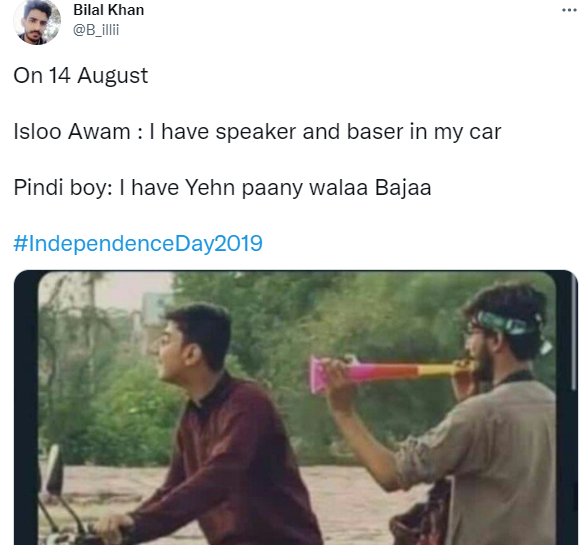Visit the @B_illii handle link
Viewport: 582px width, 545px height.
(96, 30)
